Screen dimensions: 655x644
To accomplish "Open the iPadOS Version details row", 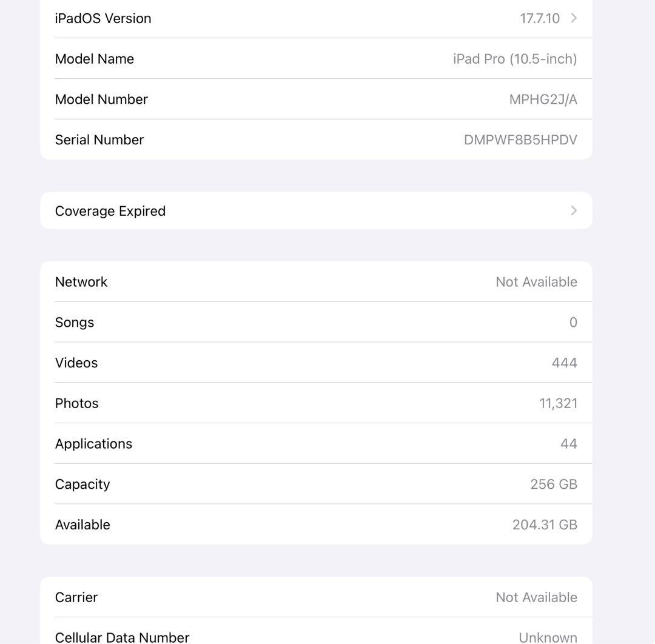I will (x=315, y=18).
